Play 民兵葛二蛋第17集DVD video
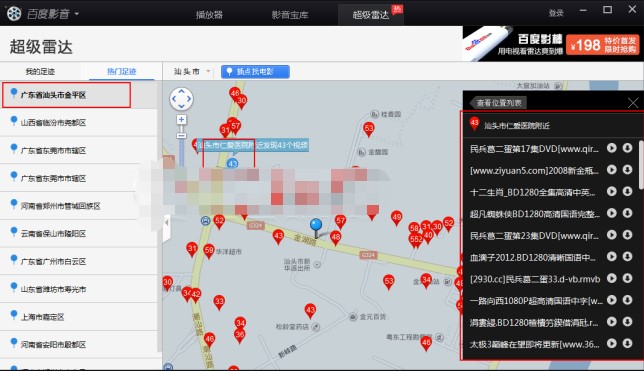The height and width of the screenshot is (371, 644). click(612, 148)
